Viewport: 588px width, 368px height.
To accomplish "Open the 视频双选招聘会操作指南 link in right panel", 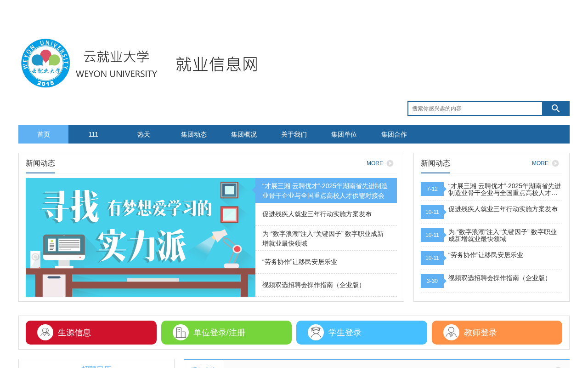I will pos(499,278).
